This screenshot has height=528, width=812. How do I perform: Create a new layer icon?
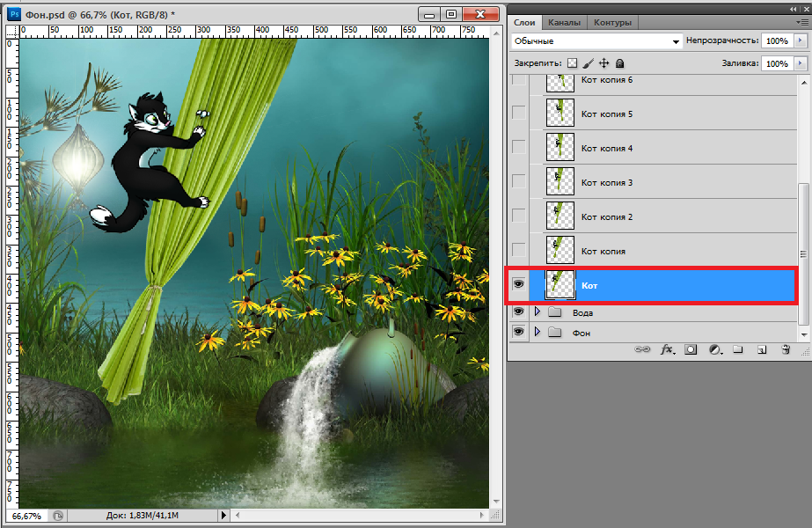[x=762, y=349]
